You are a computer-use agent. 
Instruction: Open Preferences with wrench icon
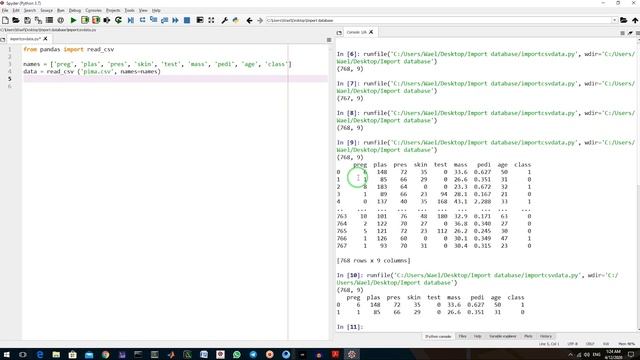tap(224, 20)
